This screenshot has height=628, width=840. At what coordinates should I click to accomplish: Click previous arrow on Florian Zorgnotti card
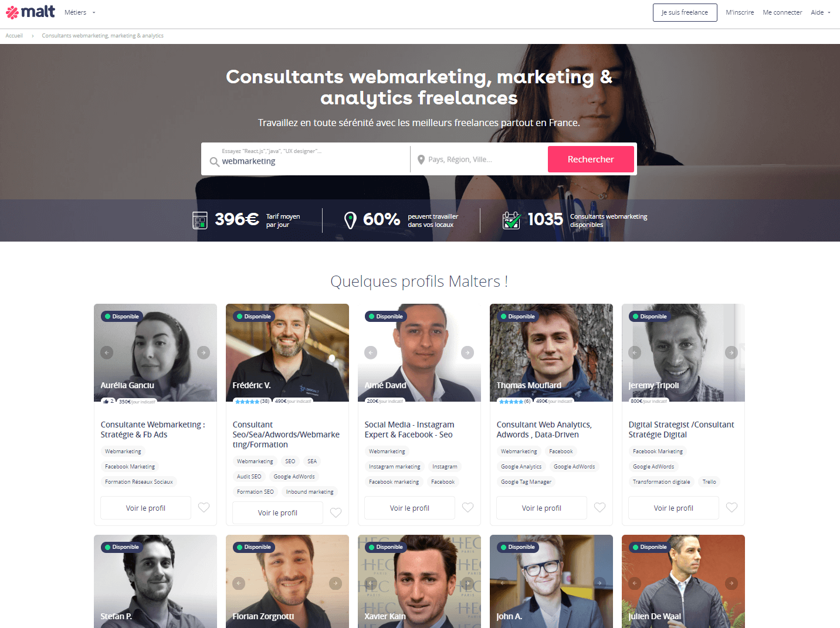click(239, 583)
